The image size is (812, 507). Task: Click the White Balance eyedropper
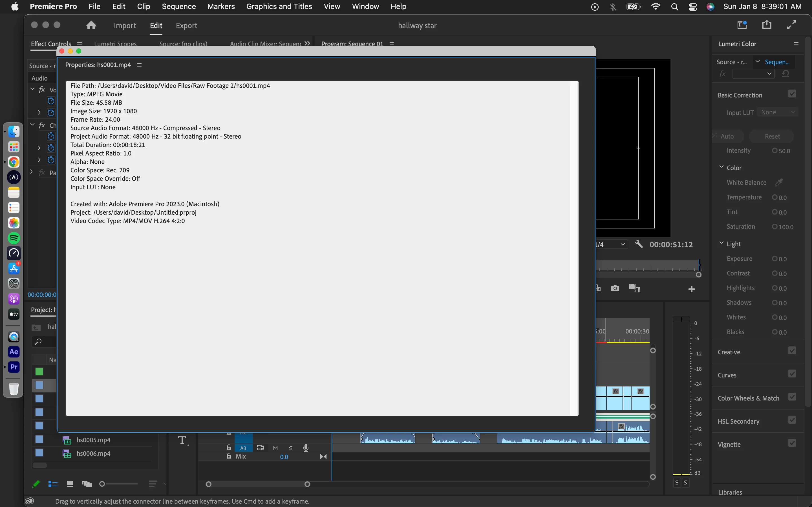778,183
